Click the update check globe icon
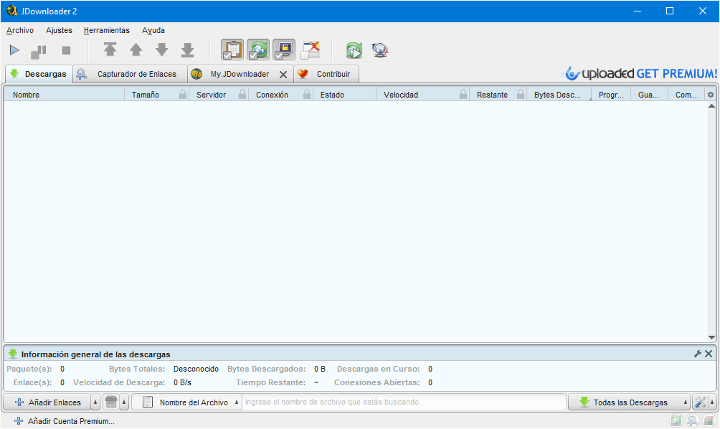The image size is (720, 429). click(x=380, y=50)
